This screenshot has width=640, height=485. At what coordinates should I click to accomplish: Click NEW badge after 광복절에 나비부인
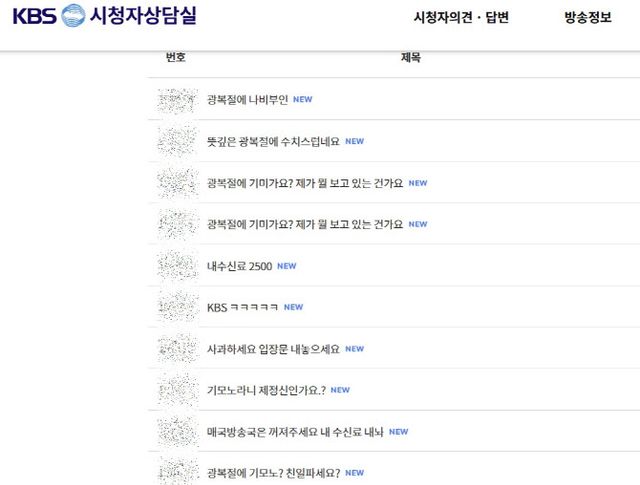tap(303, 100)
